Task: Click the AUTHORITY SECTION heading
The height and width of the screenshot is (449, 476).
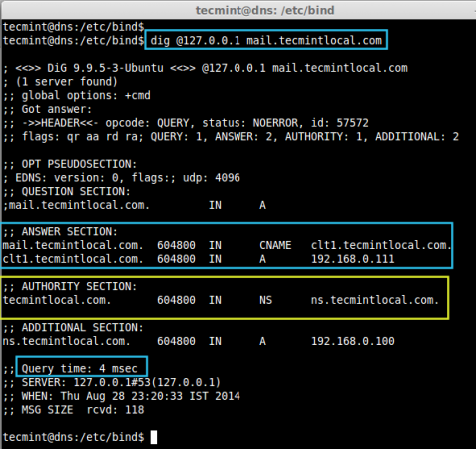Action: click(x=70, y=286)
